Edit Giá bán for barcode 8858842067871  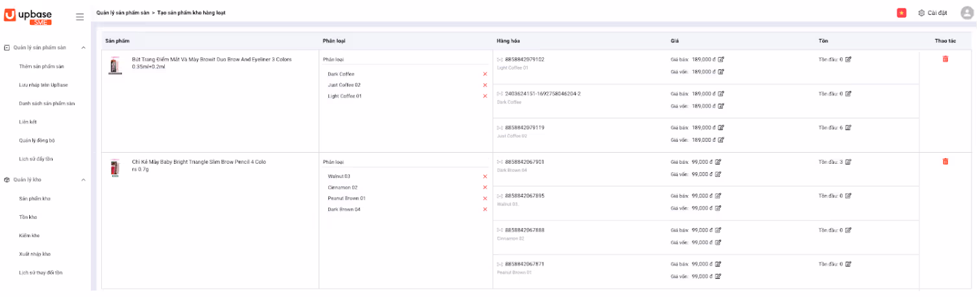(x=718, y=264)
